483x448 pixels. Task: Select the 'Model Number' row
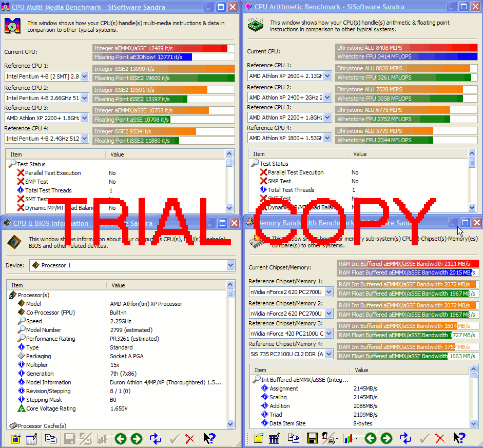coord(117,330)
